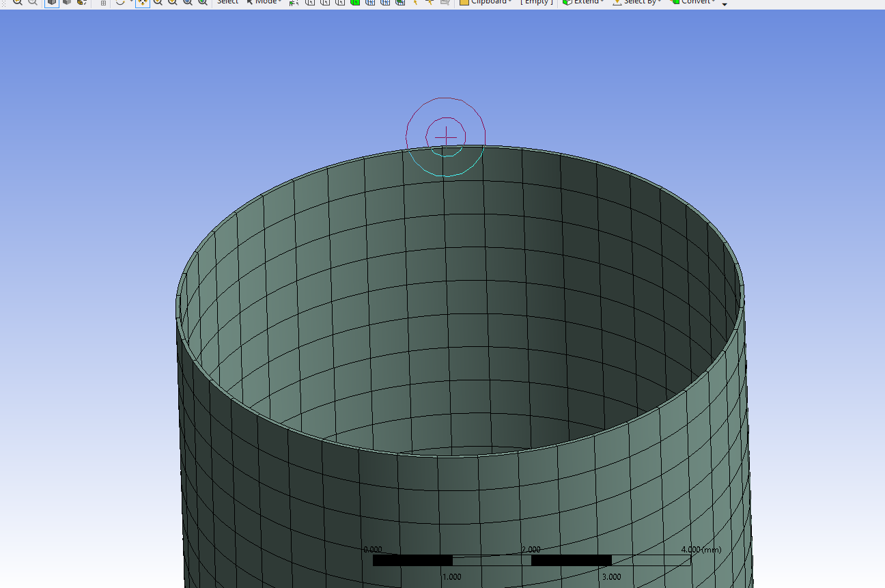Open the Mode dropdown in the toolbar
The image size is (885, 588).
[x=264, y=2]
